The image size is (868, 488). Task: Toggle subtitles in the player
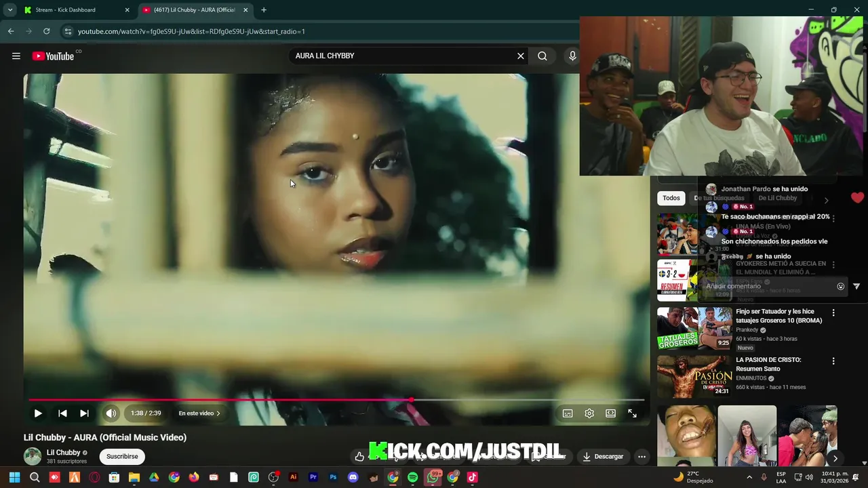pyautogui.click(x=568, y=413)
